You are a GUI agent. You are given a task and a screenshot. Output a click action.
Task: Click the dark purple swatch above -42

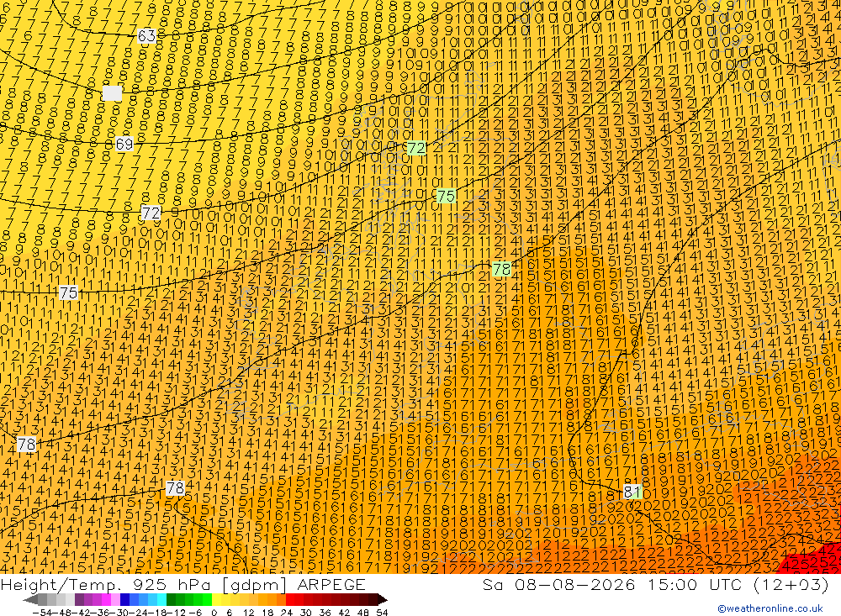point(79,600)
